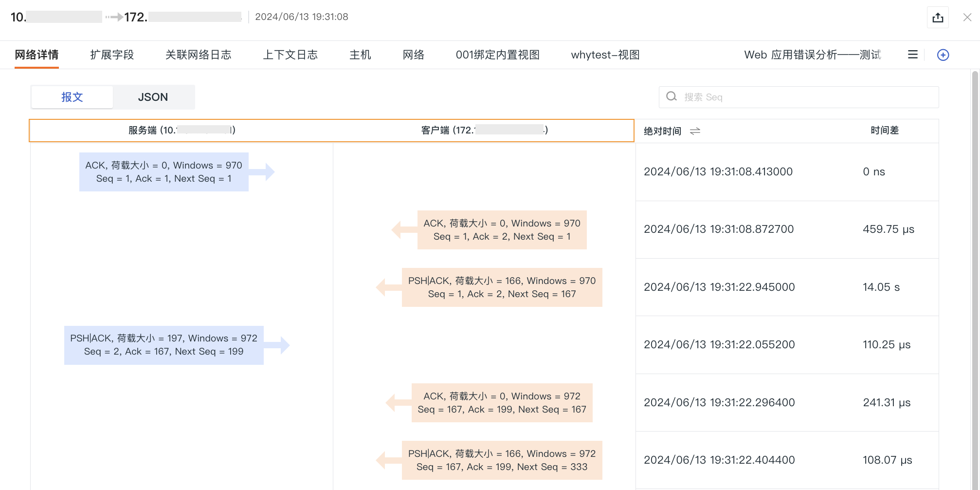Image resolution: width=980 pixels, height=490 pixels.
Task: Click the 客户端 column header
Action: tap(484, 130)
